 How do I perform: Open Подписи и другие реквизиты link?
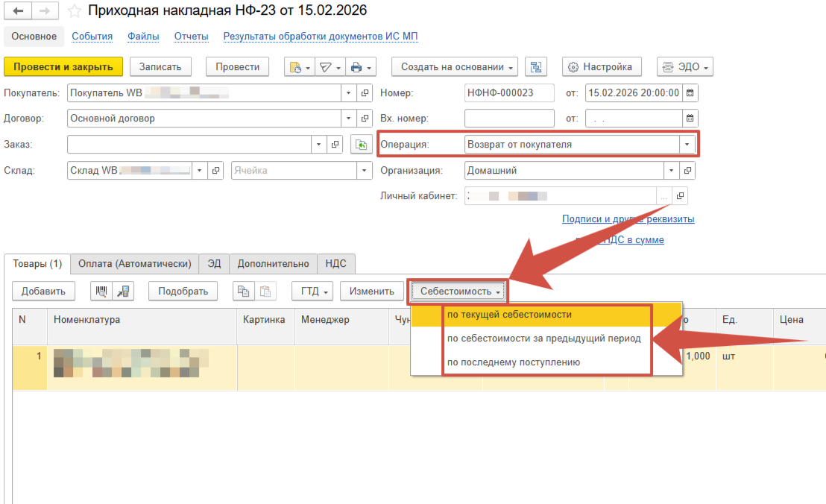(x=628, y=219)
